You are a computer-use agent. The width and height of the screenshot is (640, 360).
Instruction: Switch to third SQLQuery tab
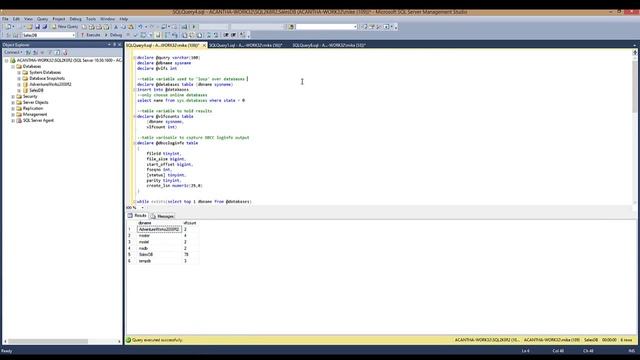(329, 45)
